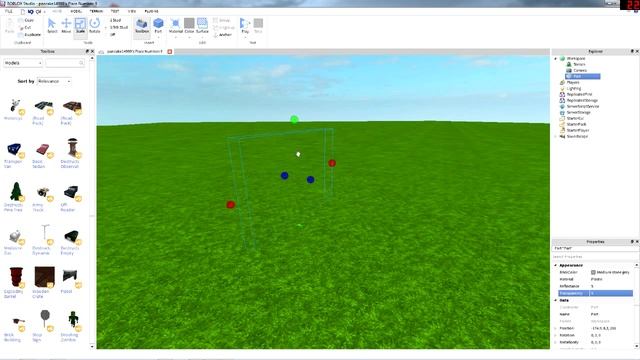Viewport: 640px width, 360px height.
Task: Open the Models category dropdown in Toolbox
Action: point(23,63)
